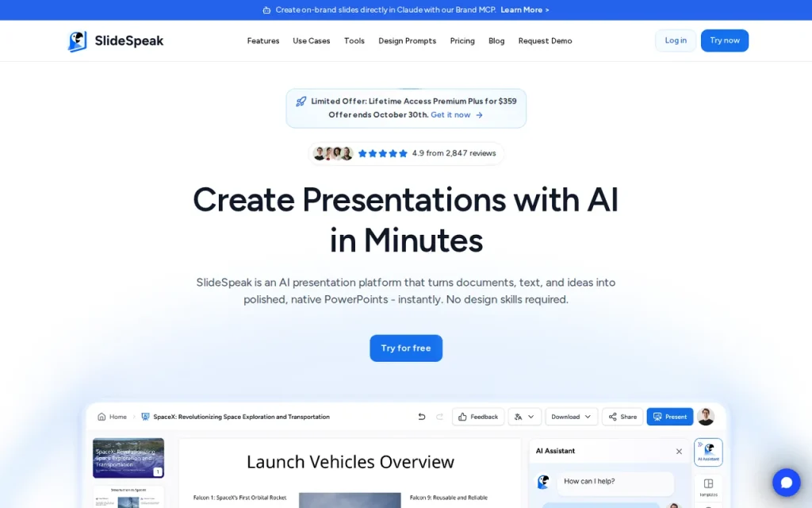The height and width of the screenshot is (508, 812).
Task: Click the Try now button
Action: pos(725,40)
